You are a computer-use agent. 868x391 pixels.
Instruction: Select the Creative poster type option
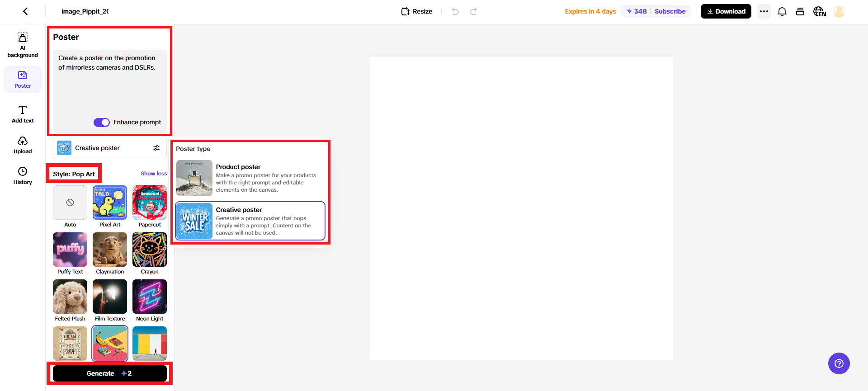point(250,221)
